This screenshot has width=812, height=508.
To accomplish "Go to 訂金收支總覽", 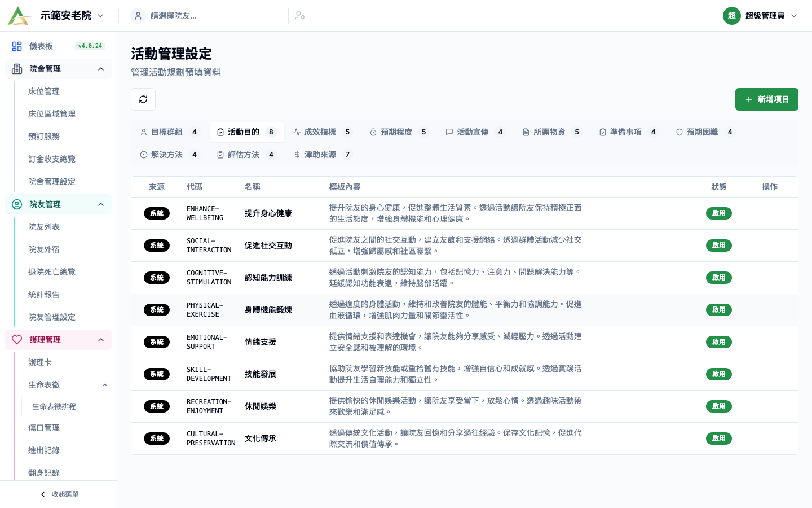I will [52, 159].
